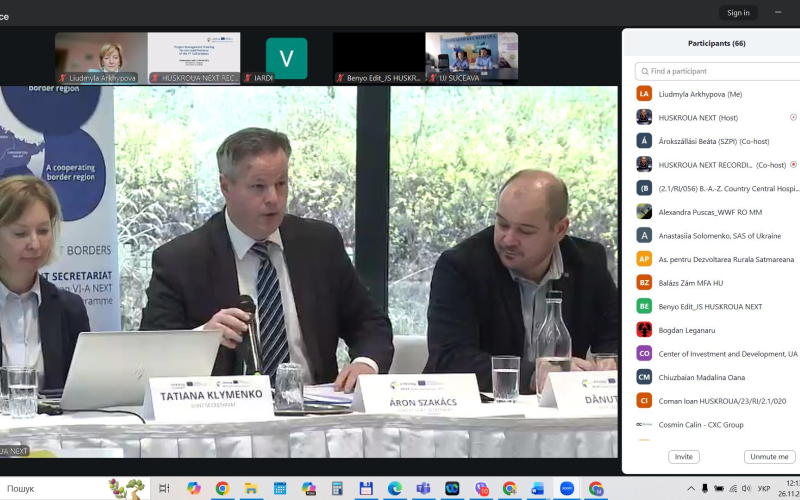The image size is (800, 500).
Task: Click the Sign in button
Action: coord(738,13)
